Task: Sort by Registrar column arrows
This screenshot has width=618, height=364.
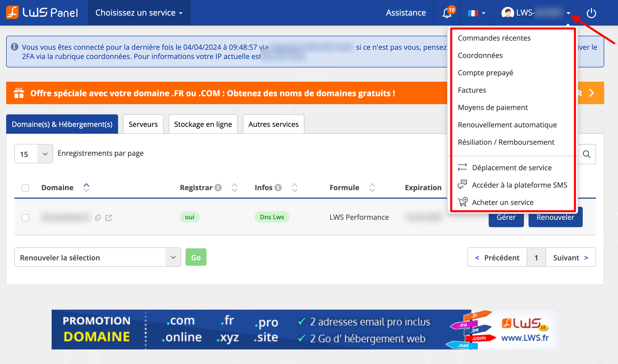Action: tap(235, 188)
